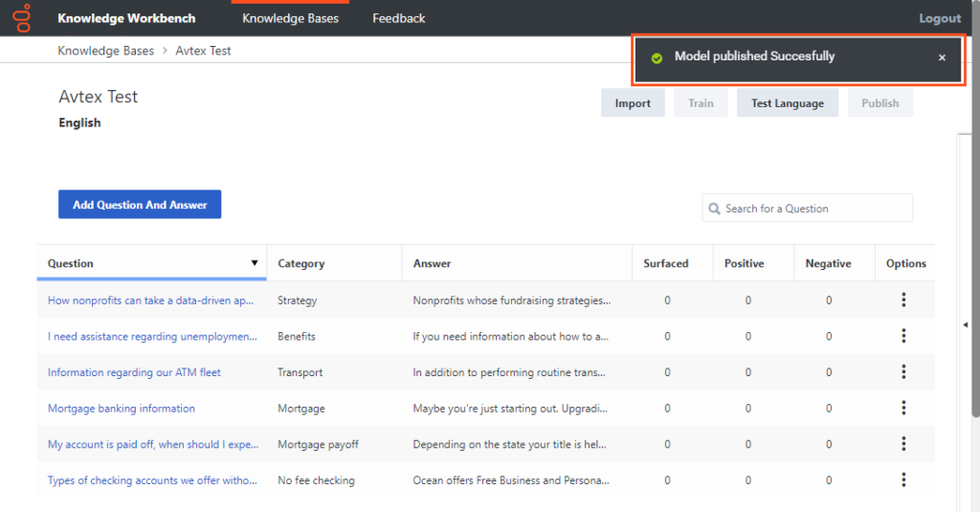The width and height of the screenshot is (980, 512).
Task: Open the unemployment assistance question link
Action: [x=152, y=336]
